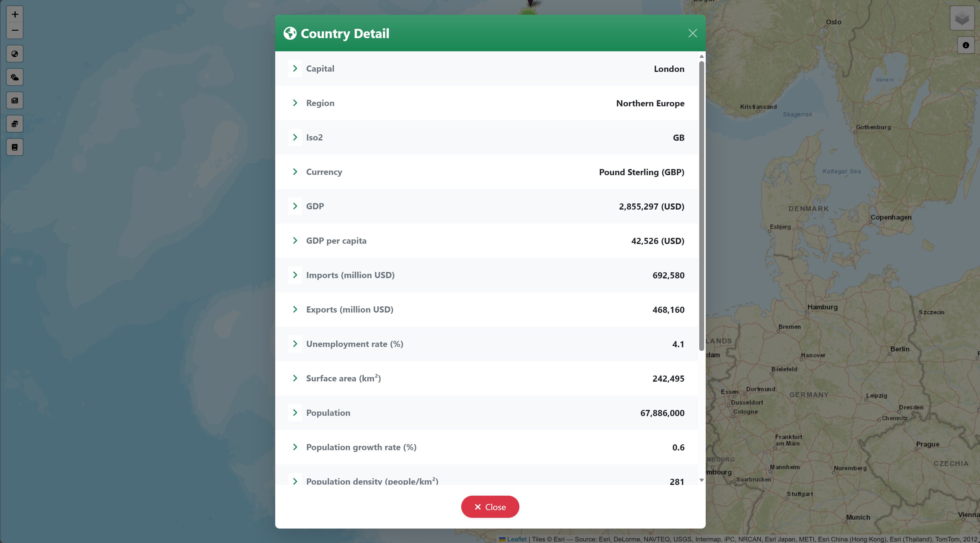Expand the Iso2 row chevron
The height and width of the screenshot is (543, 980).
pos(295,137)
